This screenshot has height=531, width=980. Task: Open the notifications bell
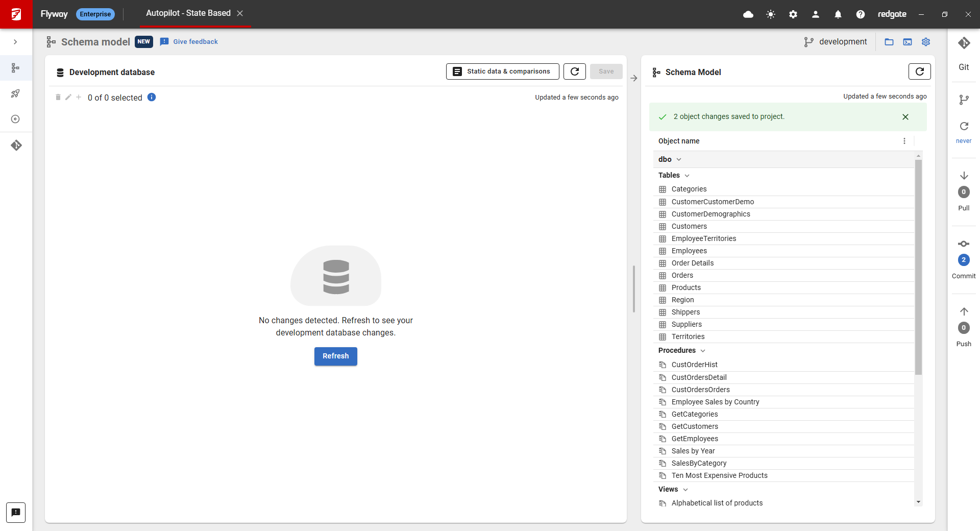[838, 14]
